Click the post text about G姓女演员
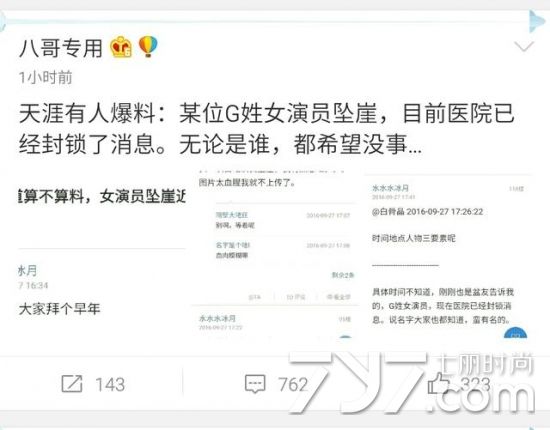 point(266,128)
